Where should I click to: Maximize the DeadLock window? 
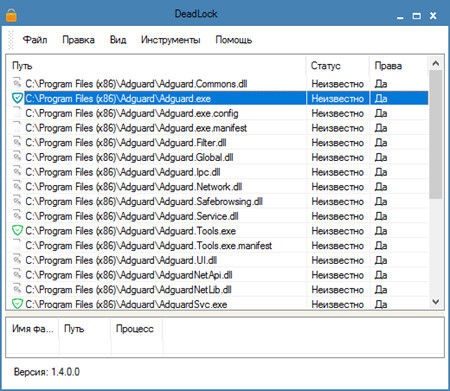(417, 16)
